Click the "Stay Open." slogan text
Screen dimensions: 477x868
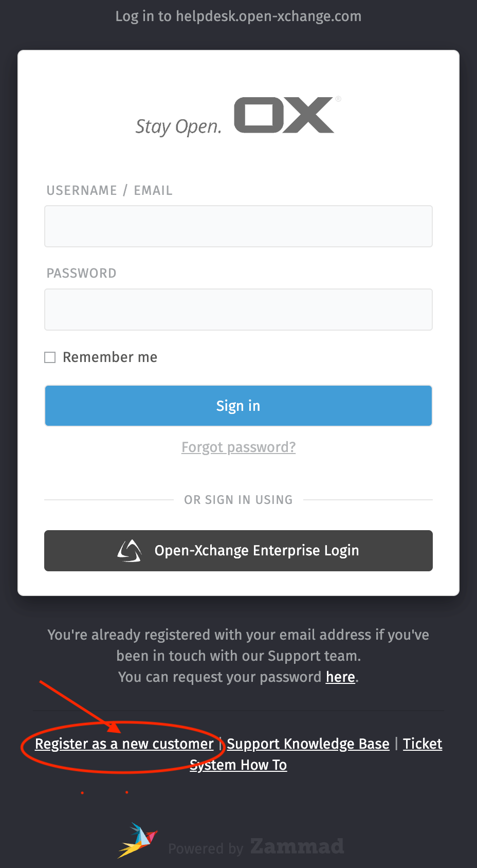[178, 126]
